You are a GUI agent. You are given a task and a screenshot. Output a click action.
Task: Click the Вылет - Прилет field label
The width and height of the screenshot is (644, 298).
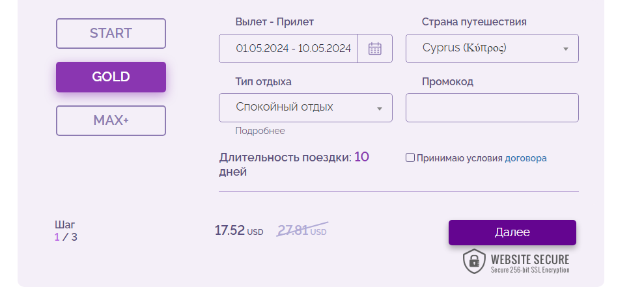(x=274, y=22)
